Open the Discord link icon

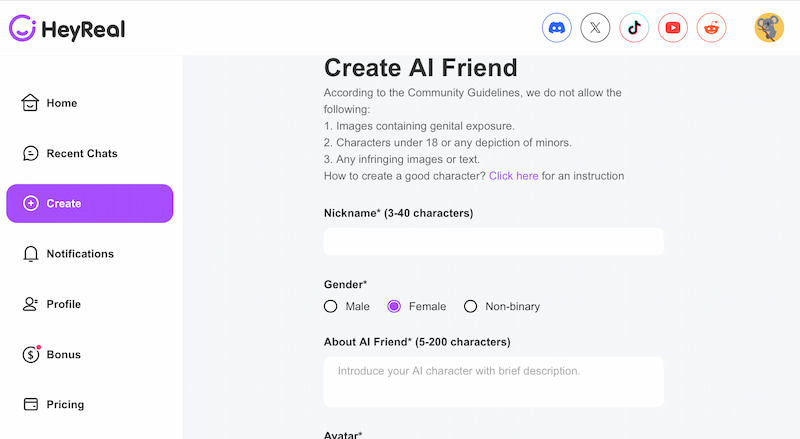pyautogui.click(x=557, y=28)
